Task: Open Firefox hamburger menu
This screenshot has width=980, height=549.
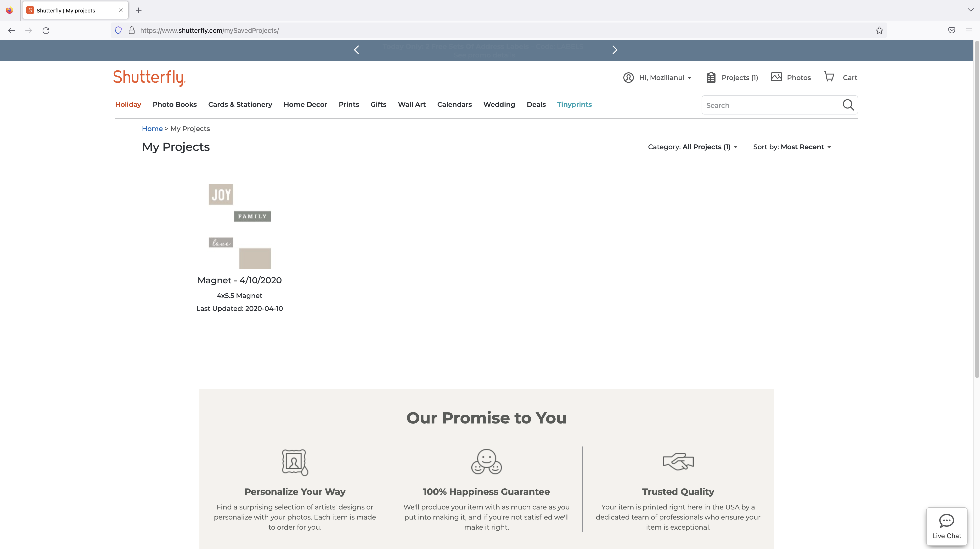Action: point(969,30)
